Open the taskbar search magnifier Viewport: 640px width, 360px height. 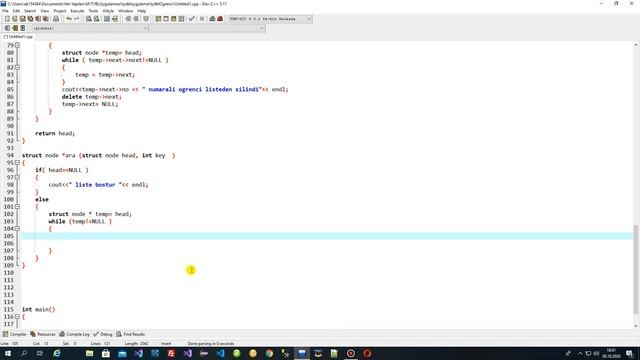(24, 353)
